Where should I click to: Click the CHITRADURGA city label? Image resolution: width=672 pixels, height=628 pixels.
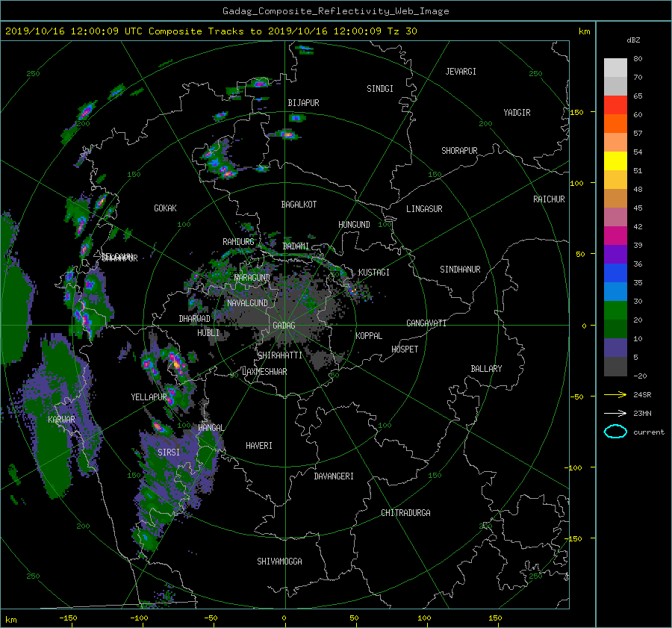pyautogui.click(x=405, y=513)
